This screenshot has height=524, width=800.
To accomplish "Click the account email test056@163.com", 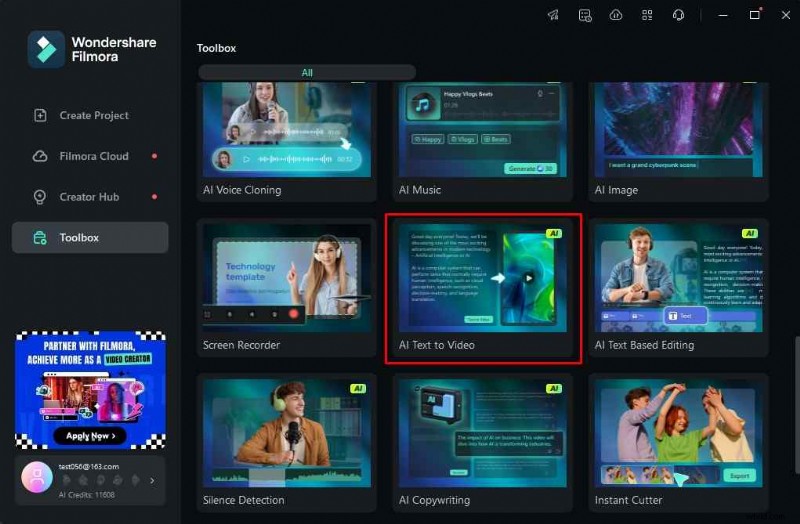I will 89,466.
